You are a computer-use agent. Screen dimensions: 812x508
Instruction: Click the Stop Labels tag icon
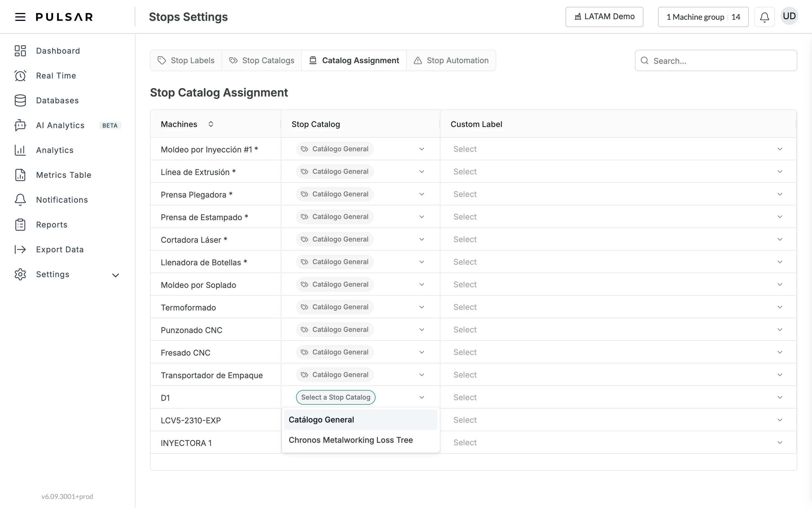[162, 60]
